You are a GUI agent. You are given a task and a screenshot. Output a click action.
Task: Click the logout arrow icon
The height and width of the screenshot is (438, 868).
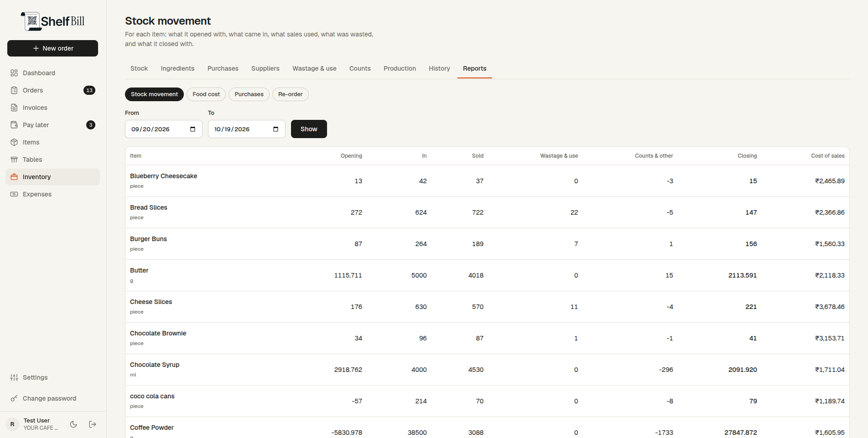tap(93, 424)
